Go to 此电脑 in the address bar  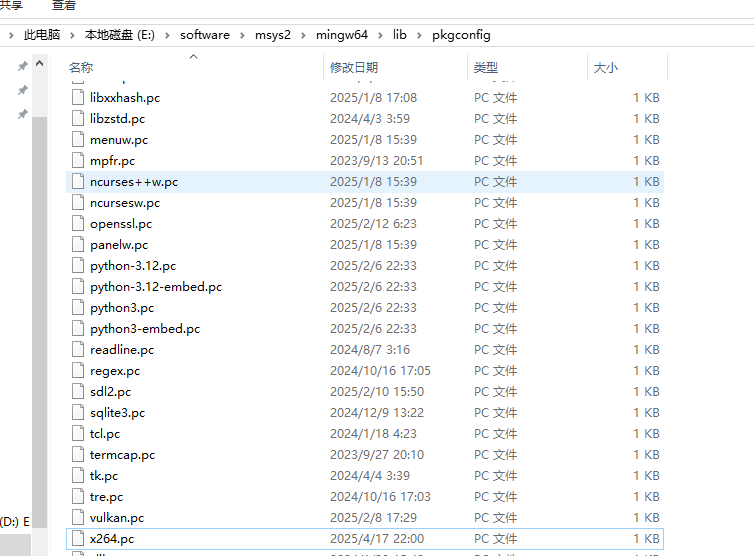(x=42, y=35)
